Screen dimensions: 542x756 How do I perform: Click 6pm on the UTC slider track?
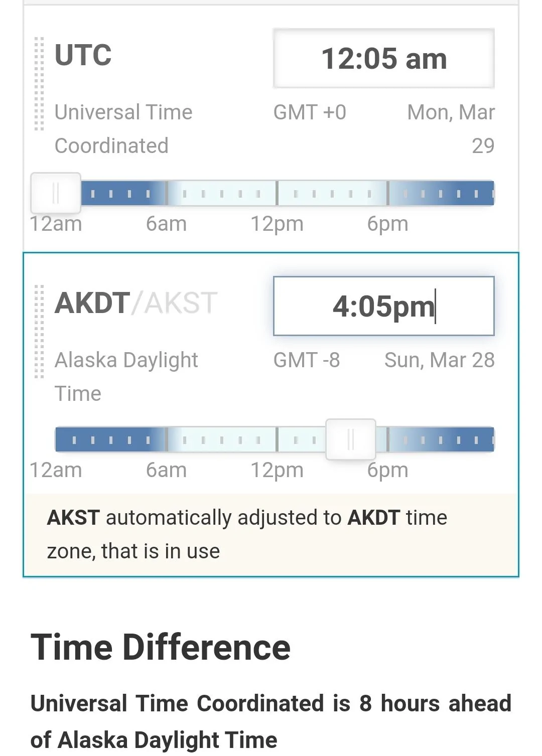pyautogui.click(x=387, y=193)
